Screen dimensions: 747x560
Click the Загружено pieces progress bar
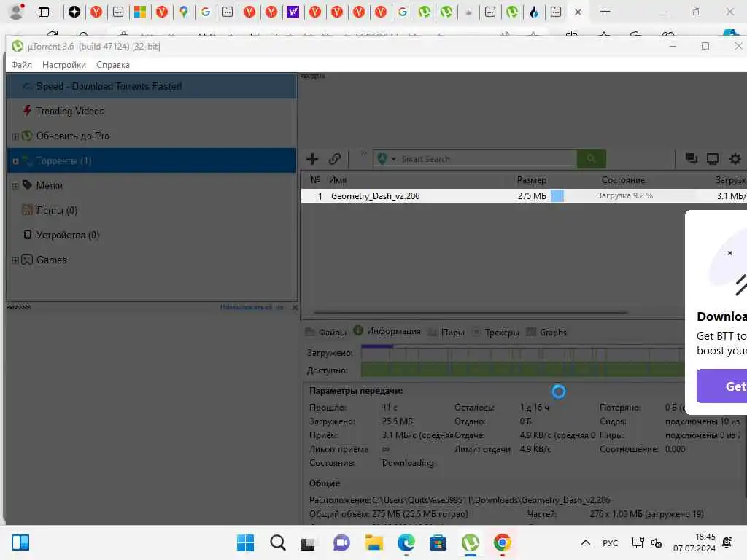[x=522, y=353]
